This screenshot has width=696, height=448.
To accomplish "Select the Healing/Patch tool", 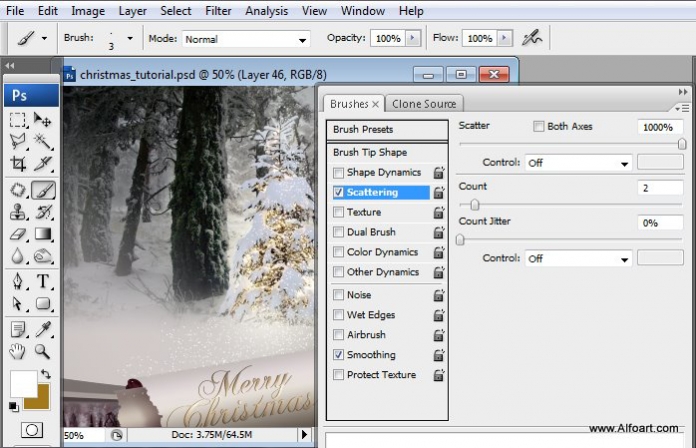I will pos(18,190).
